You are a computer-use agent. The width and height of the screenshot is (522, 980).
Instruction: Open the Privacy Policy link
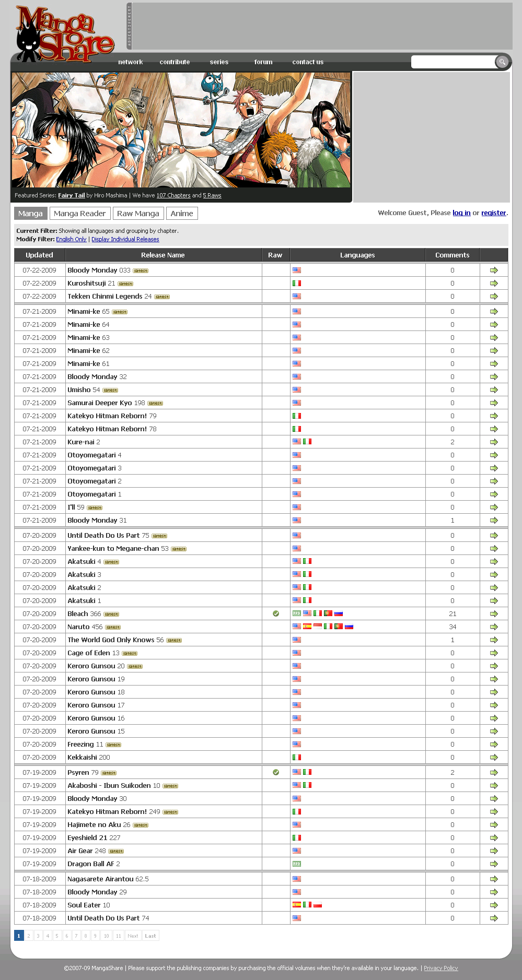coord(440,968)
